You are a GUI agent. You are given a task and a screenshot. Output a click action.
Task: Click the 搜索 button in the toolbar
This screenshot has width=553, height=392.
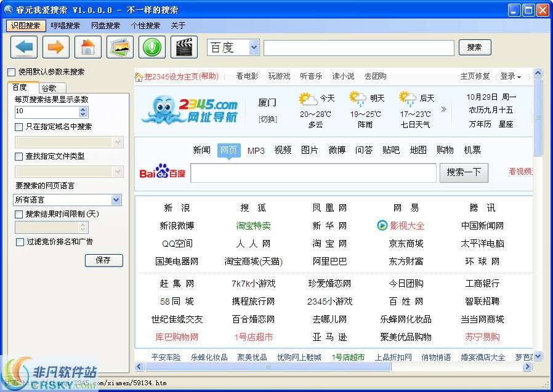[x=475, y=47]
